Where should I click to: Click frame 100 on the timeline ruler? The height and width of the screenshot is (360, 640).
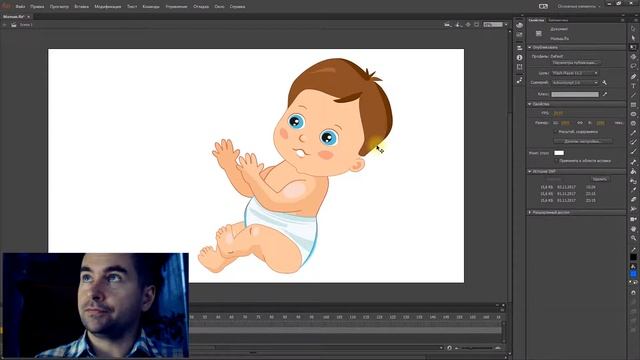tap(326, 317)
